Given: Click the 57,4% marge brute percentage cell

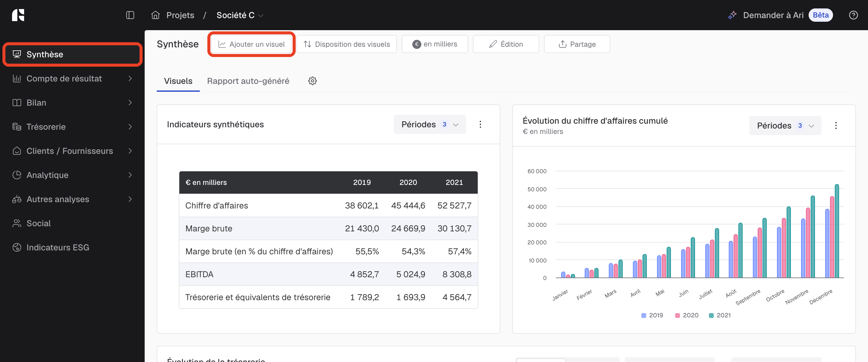Looking at the screenshot, I should coord(460,251).
